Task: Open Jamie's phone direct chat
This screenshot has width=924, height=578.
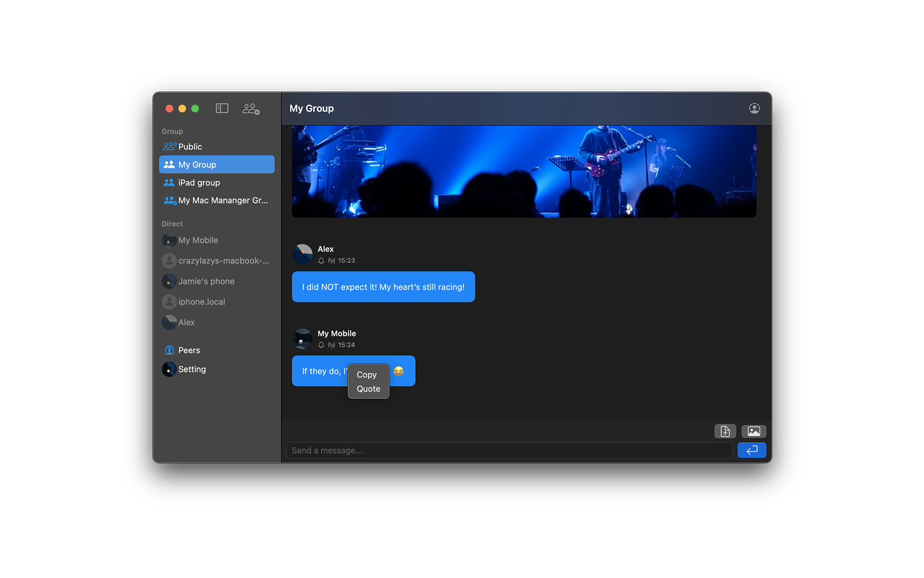Action: coord(217,281)
